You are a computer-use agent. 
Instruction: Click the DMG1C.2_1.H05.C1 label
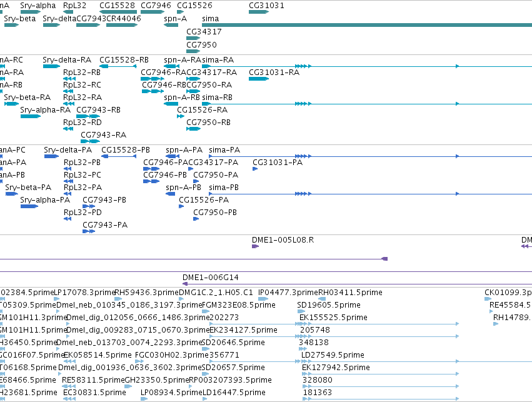click(216, 293)
